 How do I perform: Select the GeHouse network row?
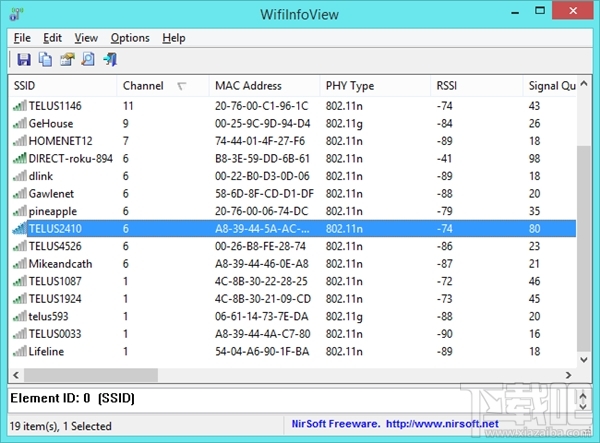click(292, 123)
